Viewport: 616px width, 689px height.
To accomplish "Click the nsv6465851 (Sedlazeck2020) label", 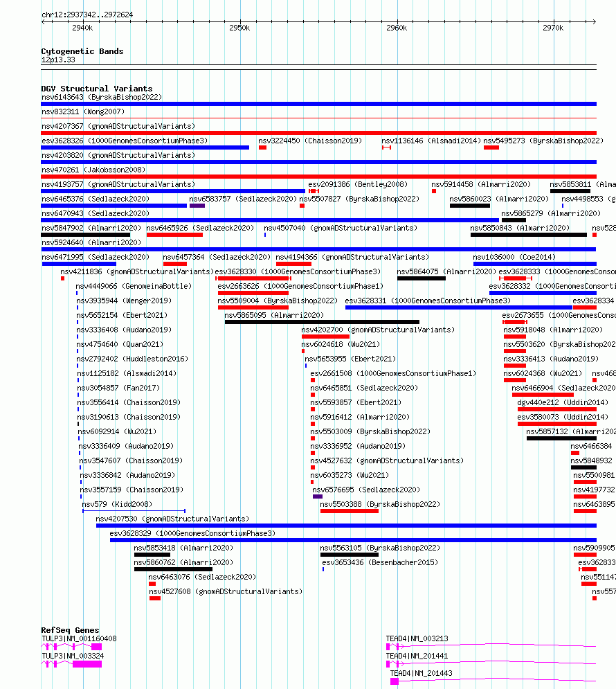I will [365, 387].
